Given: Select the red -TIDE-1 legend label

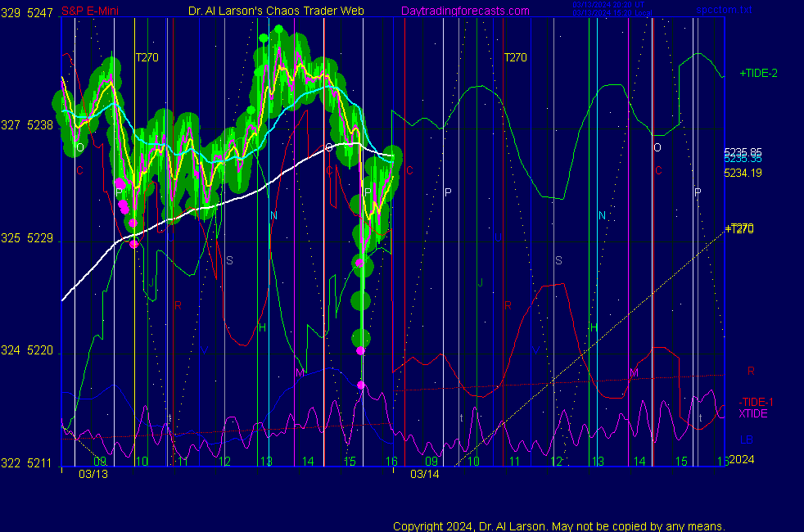Looking at the screenshot, I should pos(757,402).
